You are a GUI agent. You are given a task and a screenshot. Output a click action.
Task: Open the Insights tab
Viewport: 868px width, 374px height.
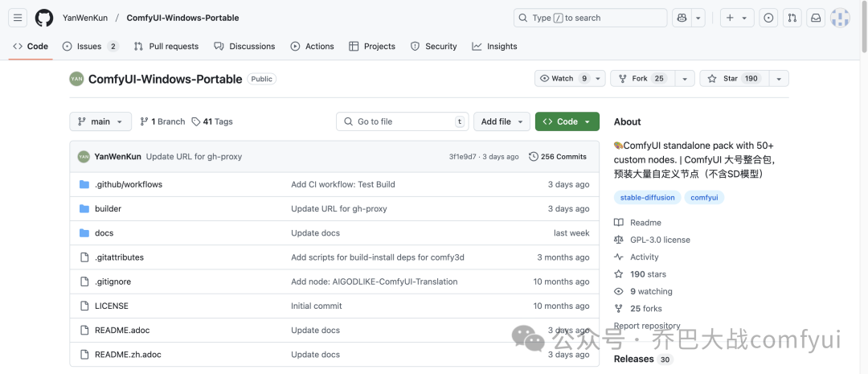pos(494,47)
